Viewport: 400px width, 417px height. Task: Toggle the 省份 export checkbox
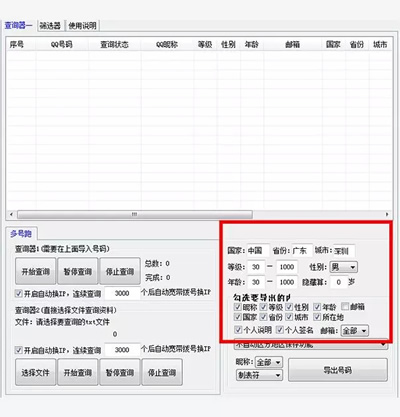pyautogui.click(x=263, y=317)
